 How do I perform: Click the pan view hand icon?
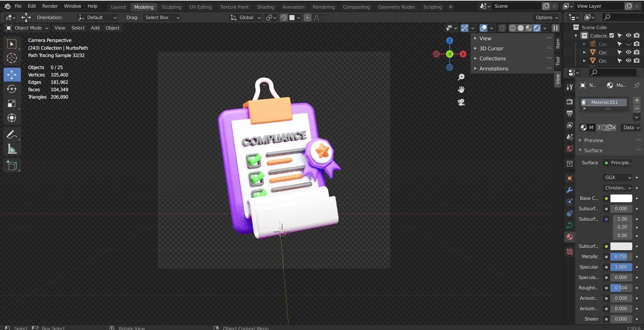[461, 90]
